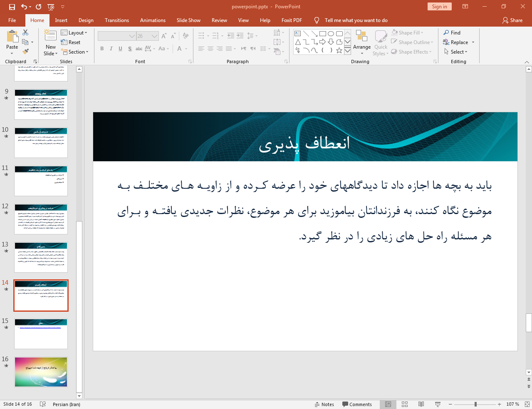Open the Select dropdown in Editing
The image size is (532, 409).
456,52
